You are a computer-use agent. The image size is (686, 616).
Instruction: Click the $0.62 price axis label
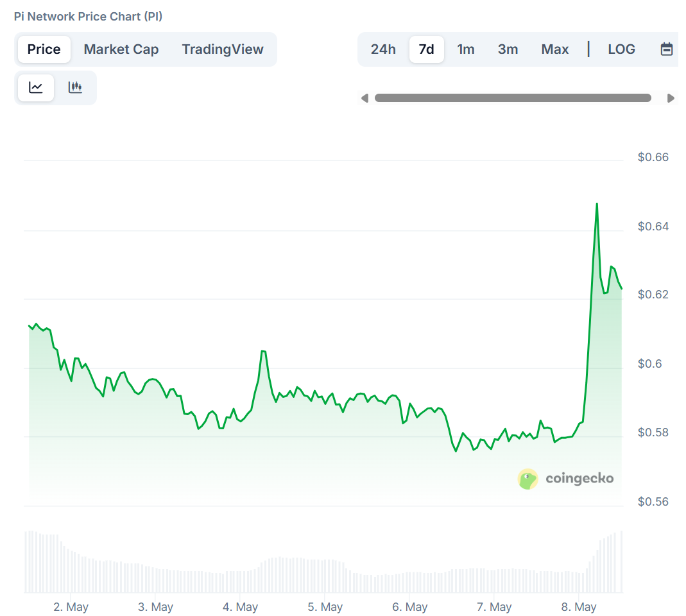coord(653,295)
